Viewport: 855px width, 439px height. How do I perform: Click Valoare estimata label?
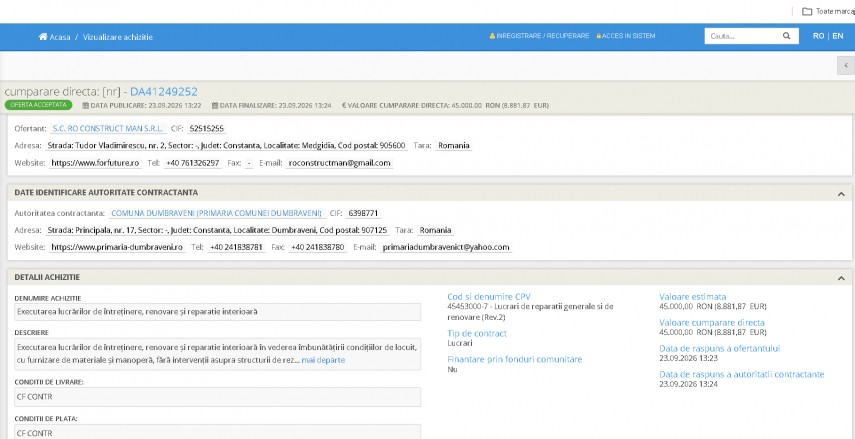tap(693, 297)
